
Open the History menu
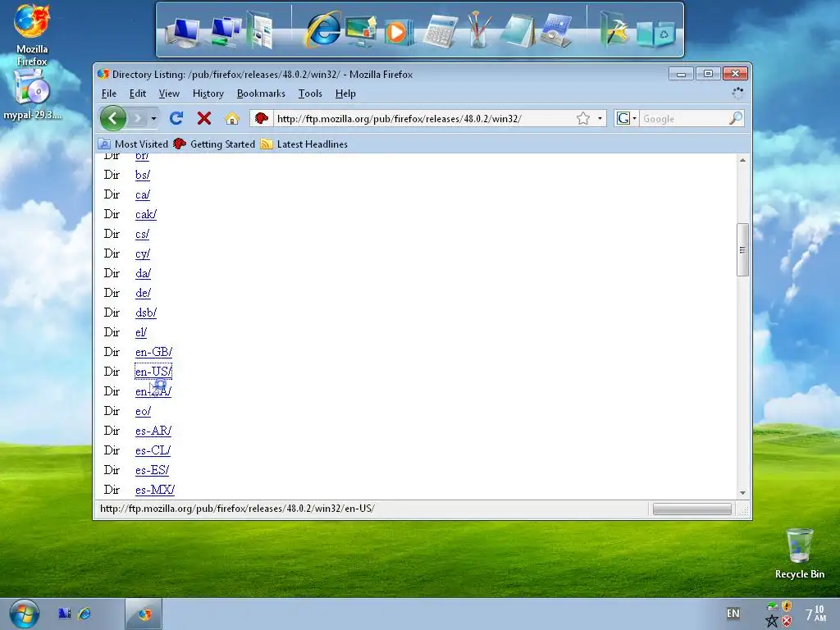(x=208, y=94)
